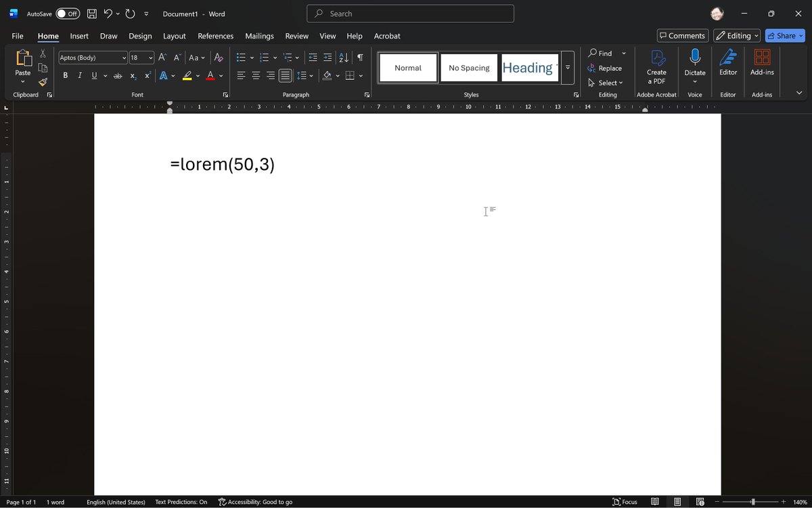Click Find in the Editing group

[x=600, y=53]
